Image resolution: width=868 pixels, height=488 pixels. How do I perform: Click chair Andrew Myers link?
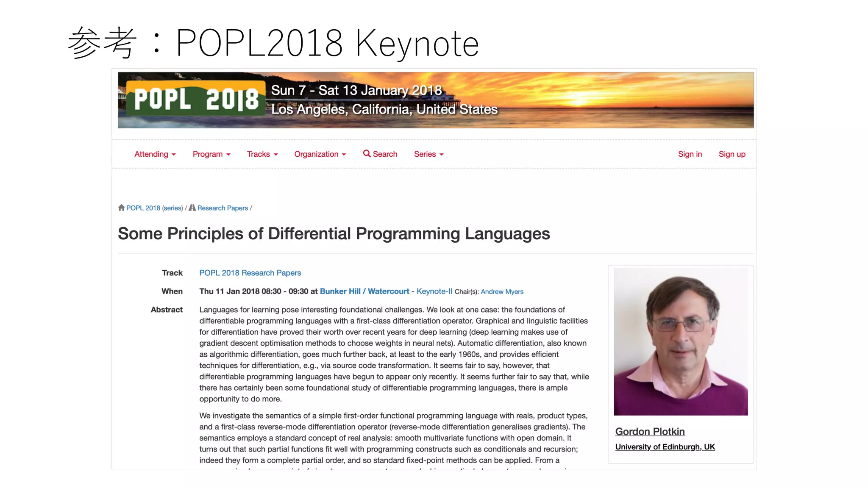(x=502, y=292)
